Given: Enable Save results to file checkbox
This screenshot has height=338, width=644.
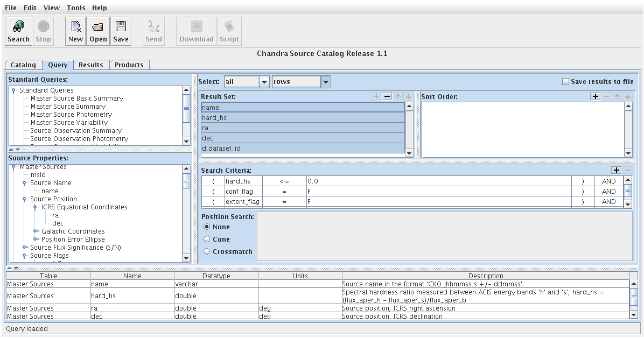Looking at the screenshot, I should tap(565, 82).
